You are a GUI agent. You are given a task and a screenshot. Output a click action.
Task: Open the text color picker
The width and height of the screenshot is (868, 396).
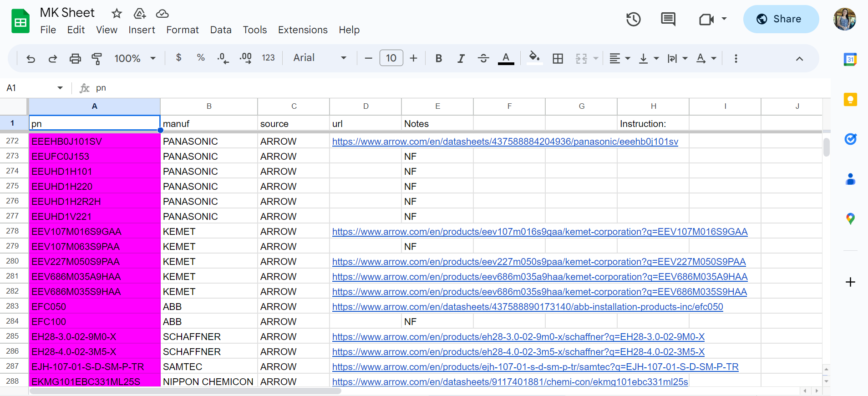pos(506,58)
